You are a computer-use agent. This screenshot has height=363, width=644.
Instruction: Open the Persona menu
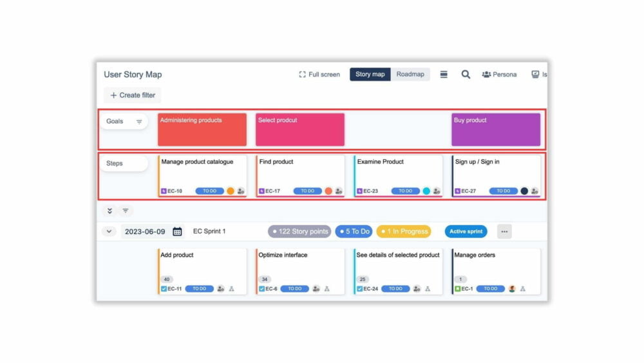point(499,74)
